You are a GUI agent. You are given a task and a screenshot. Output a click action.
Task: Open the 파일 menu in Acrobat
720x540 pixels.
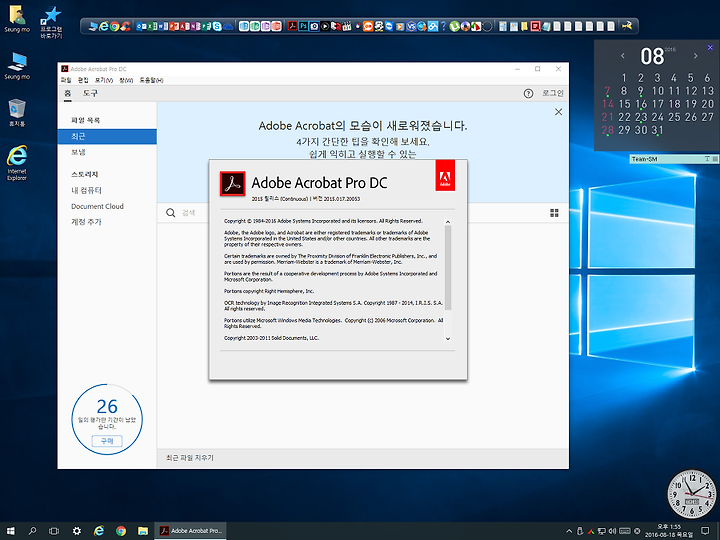66,80
